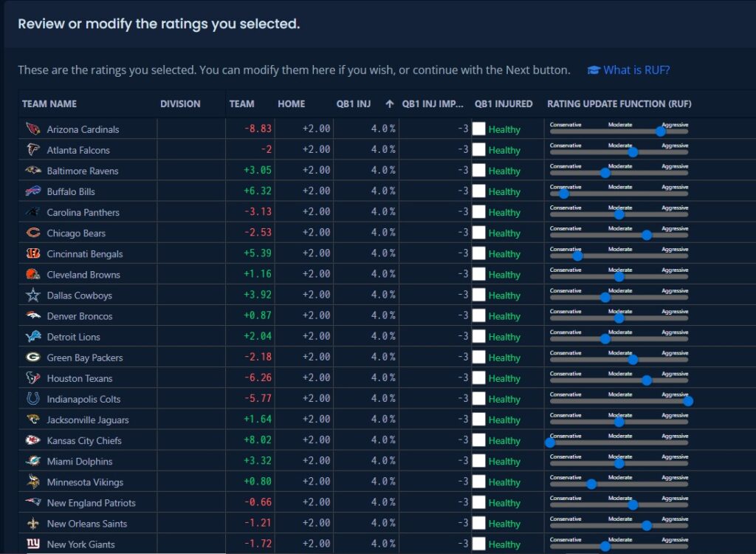The width and height of the screenshot is (756, 554).
Task: Click the Minnesota Vikings team logo
Action: coord(32,482)
